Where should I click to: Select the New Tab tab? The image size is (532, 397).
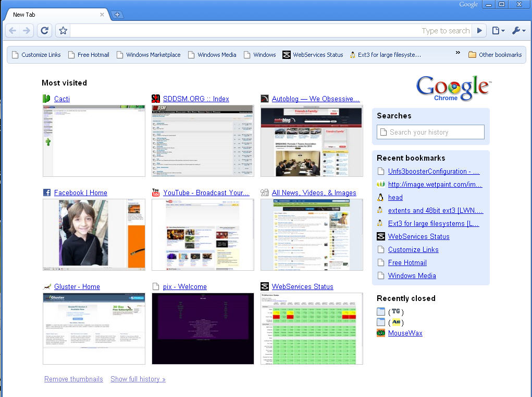click(52, 15)
